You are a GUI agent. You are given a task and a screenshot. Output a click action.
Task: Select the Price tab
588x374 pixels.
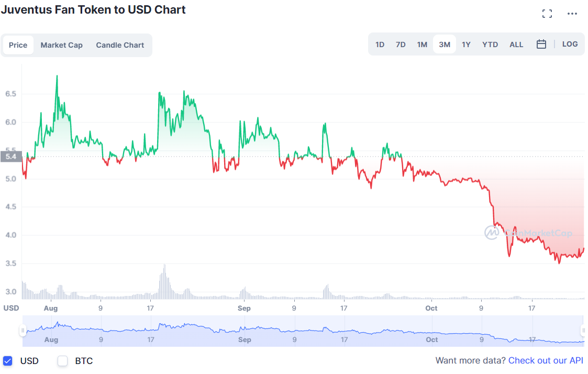[x=18, y=45]
